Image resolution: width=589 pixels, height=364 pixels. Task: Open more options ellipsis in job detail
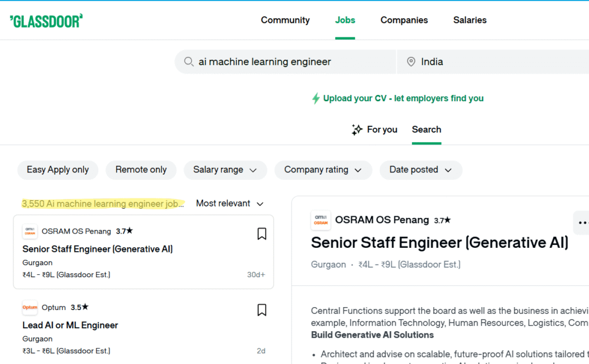click(x=582, y=223)
